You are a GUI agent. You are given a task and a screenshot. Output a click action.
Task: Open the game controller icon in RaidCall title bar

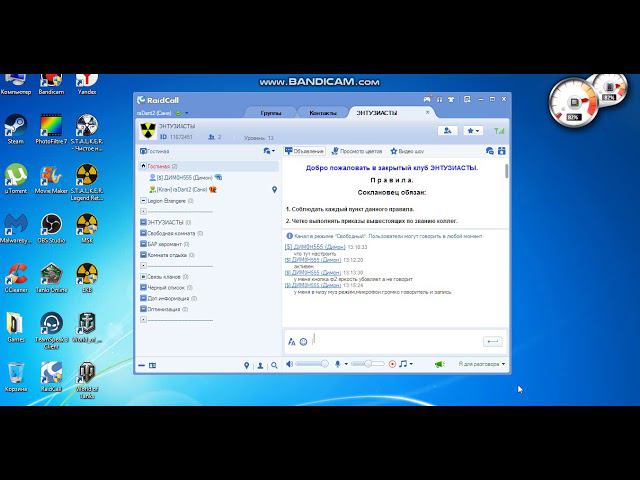(x=427, y=99)
